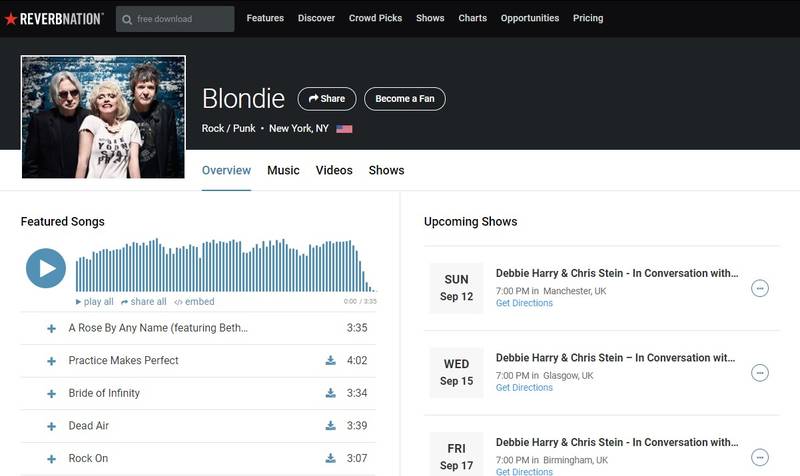
Task: Open the Birmingham show title
Action: (617, 442)
